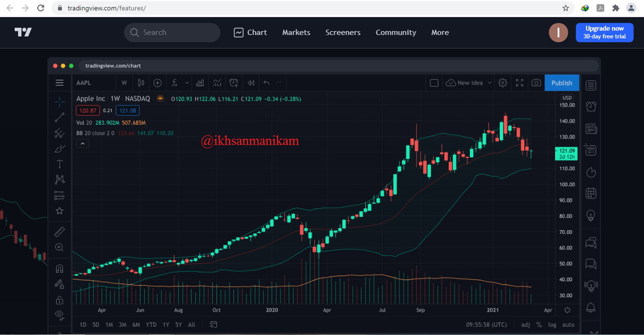
Task: Open the USD currency selector on price axis
Action: pos(567,98)
